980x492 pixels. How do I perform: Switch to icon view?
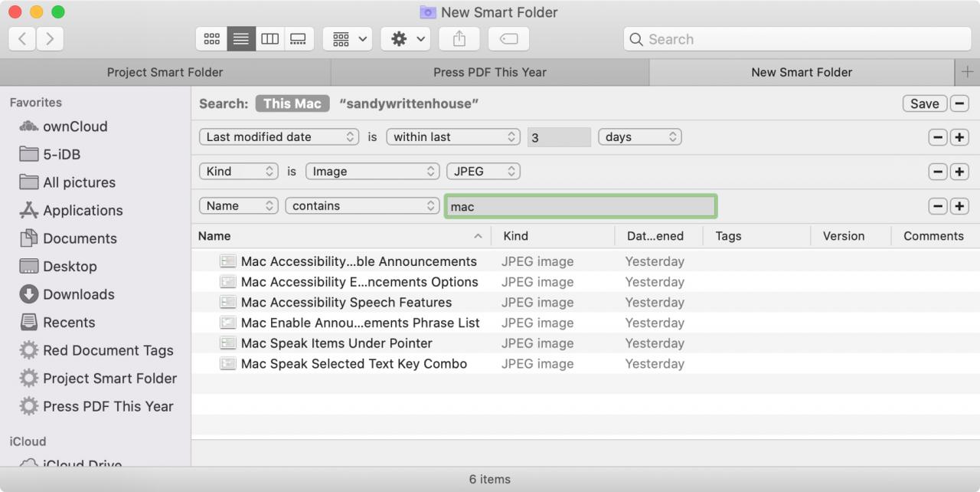[x=212, y=39]
